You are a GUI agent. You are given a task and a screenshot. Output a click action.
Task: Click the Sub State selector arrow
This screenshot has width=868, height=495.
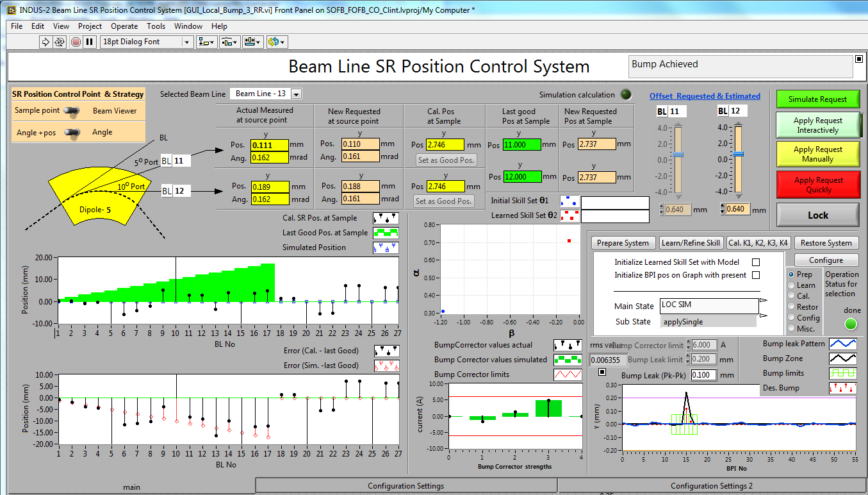(x=763, y=315)
